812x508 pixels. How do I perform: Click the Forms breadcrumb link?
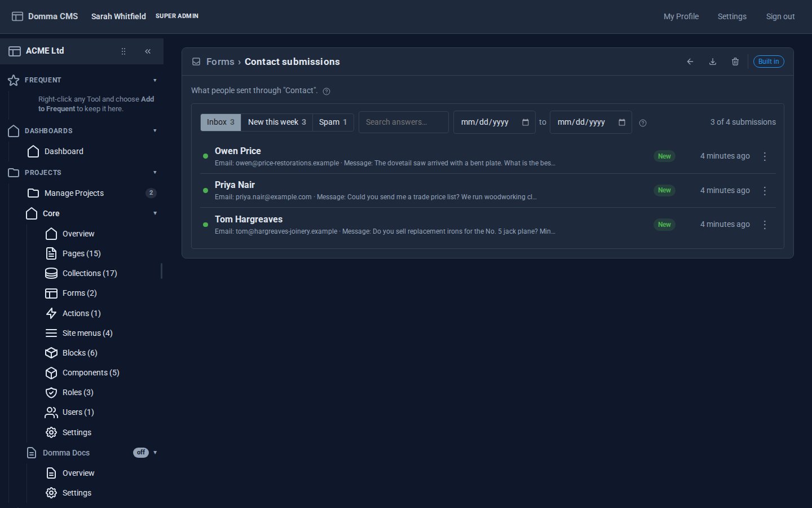220,62
